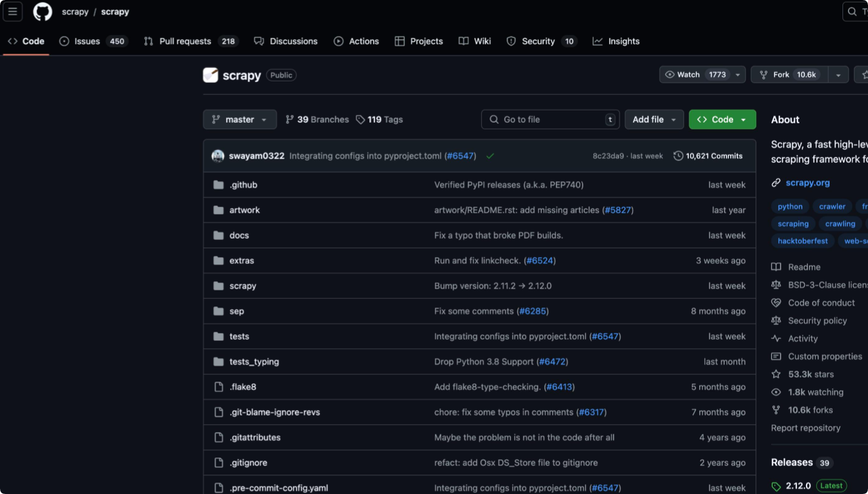Screen dimensions: 868x494
Task: Click the GitHub logo icon
Action: coord(43,12)
